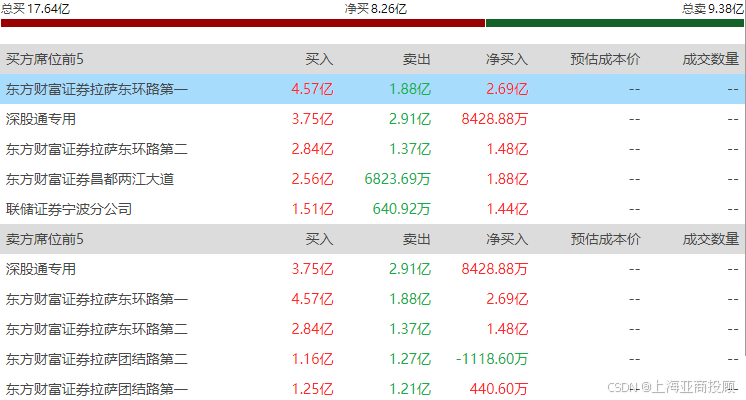Select 东方财富证券拉萨东环路第二 in seller seats list
The image size is (746, 400).
coord(97,329)
